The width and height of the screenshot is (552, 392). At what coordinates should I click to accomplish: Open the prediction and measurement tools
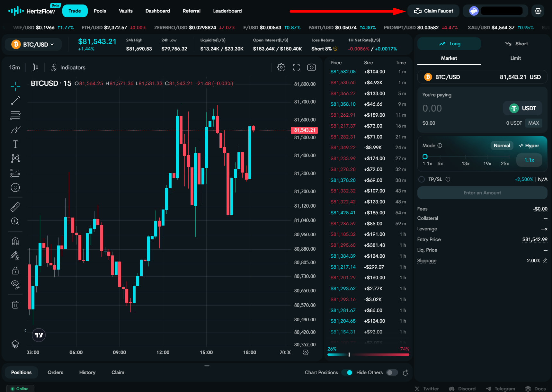(15, 173)
